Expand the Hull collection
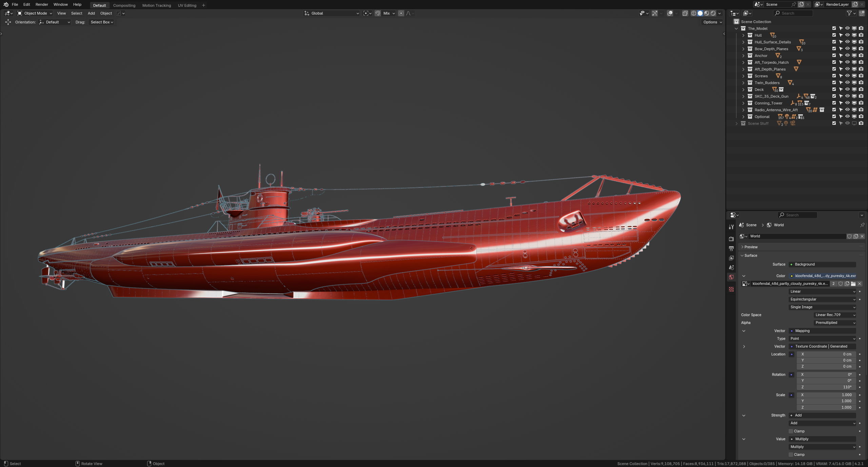This screenshot has height=467, width=868. tap(743, 35)
